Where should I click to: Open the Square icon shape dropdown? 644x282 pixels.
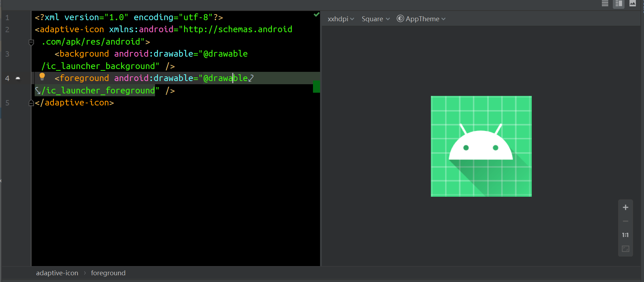[x=376, y=19]
